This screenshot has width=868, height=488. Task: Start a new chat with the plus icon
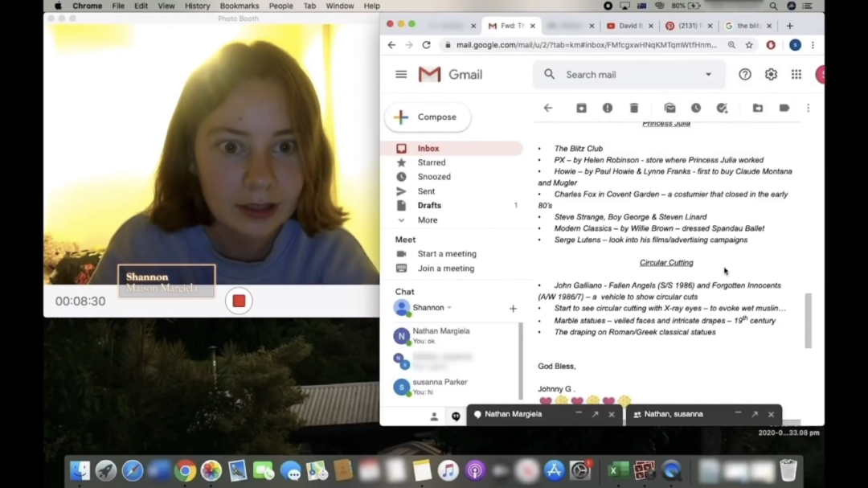[513, 309]
